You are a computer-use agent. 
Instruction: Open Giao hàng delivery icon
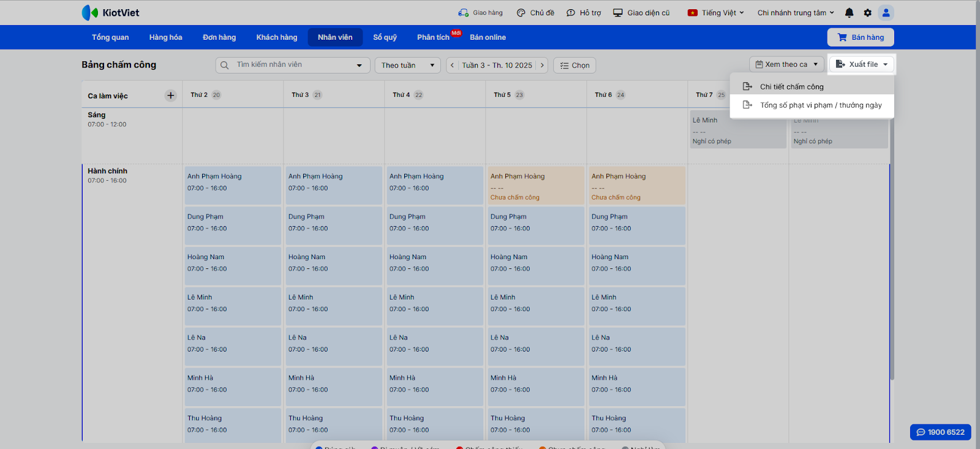click(x=480, y=13)
